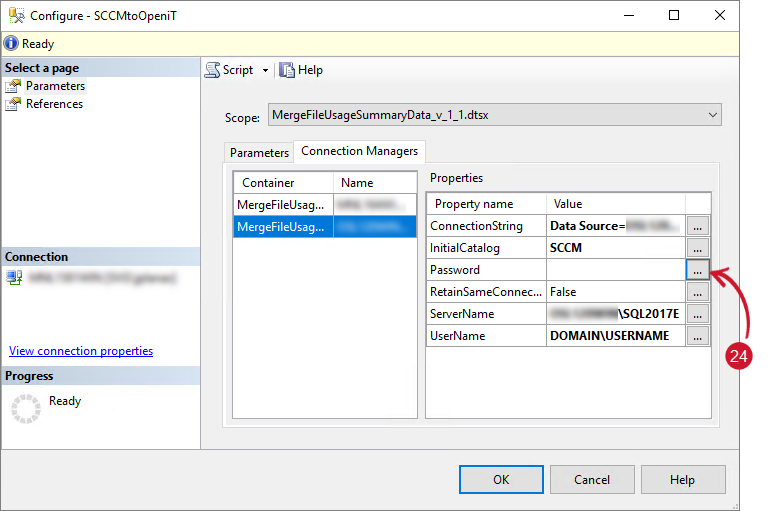Select the References page icon
The height and width of the screenshot is (511, 778).
pos(13,104)
